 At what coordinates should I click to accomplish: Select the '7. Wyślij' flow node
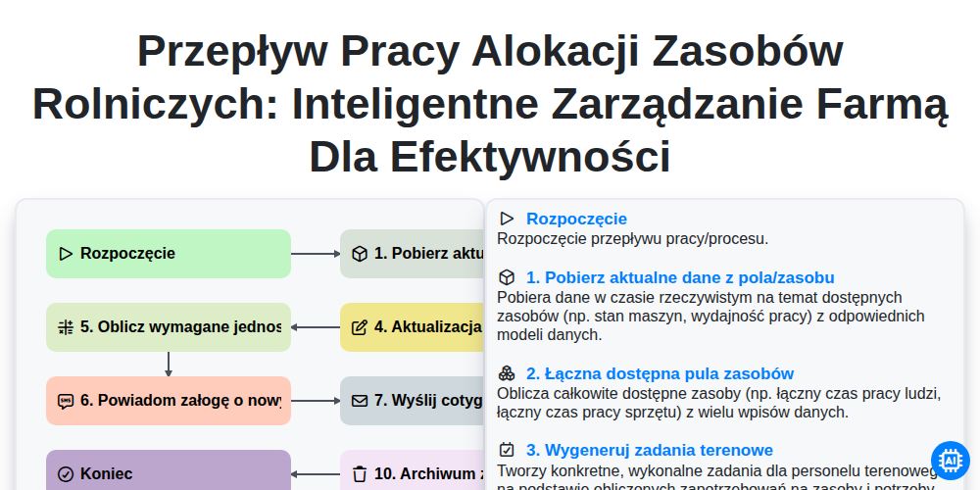pyautogui.click(x=413, y=401)
